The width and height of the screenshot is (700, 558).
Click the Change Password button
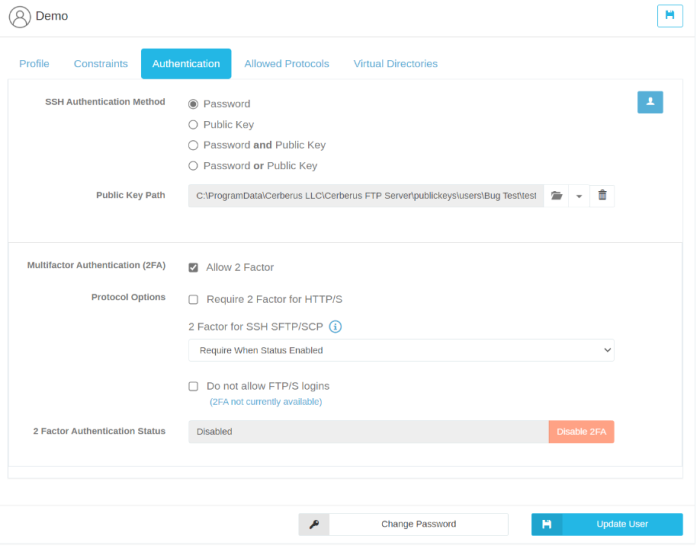pyautogui.click(x=418, y=524)
